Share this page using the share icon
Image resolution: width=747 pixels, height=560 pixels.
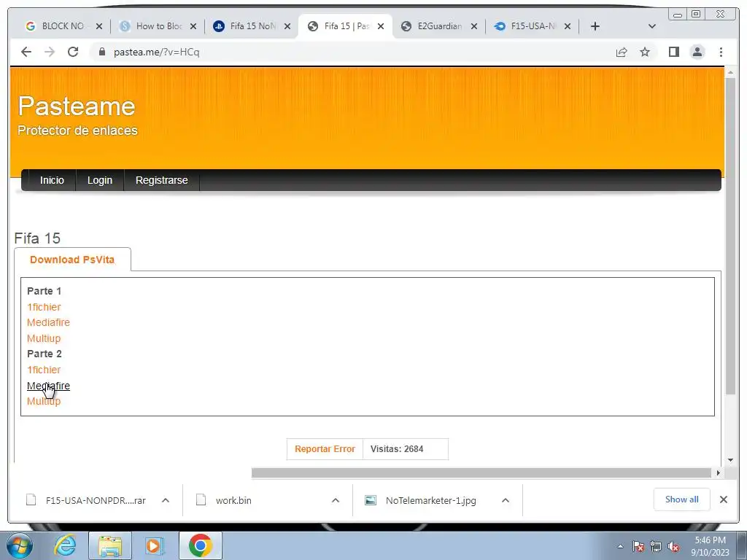point(622,52)
